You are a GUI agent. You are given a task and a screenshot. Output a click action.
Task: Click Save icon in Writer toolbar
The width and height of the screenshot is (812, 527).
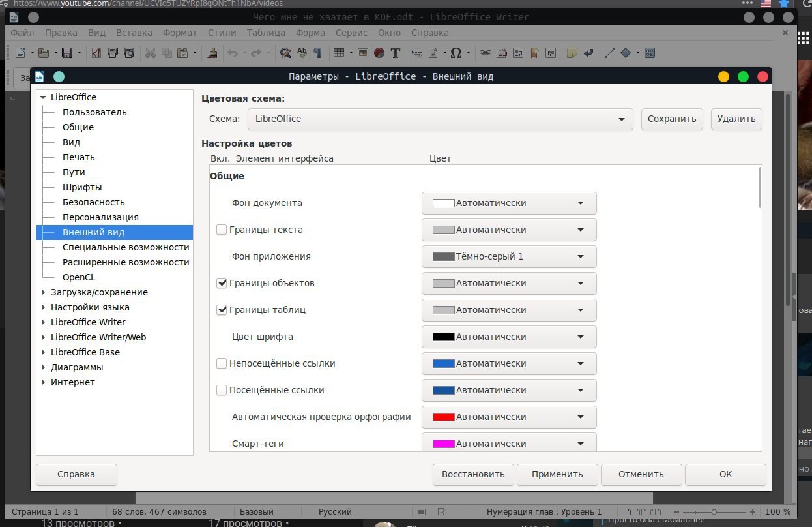67,53
